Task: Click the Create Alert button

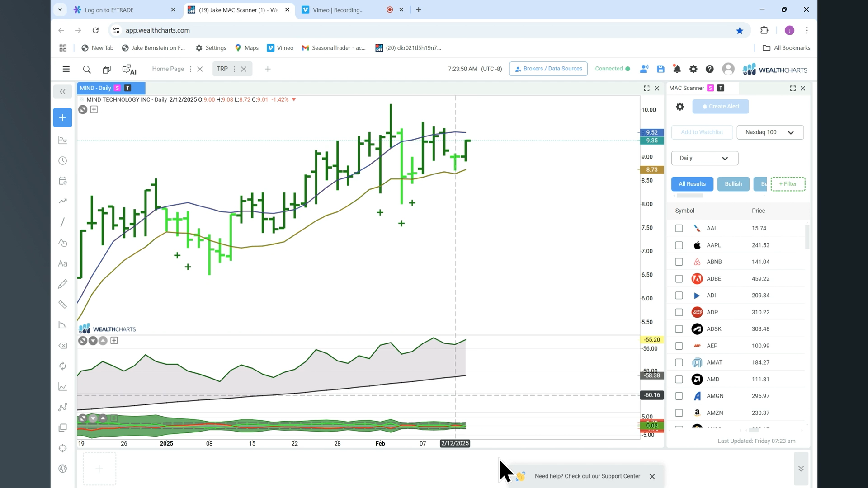Action: pos(720,107)
